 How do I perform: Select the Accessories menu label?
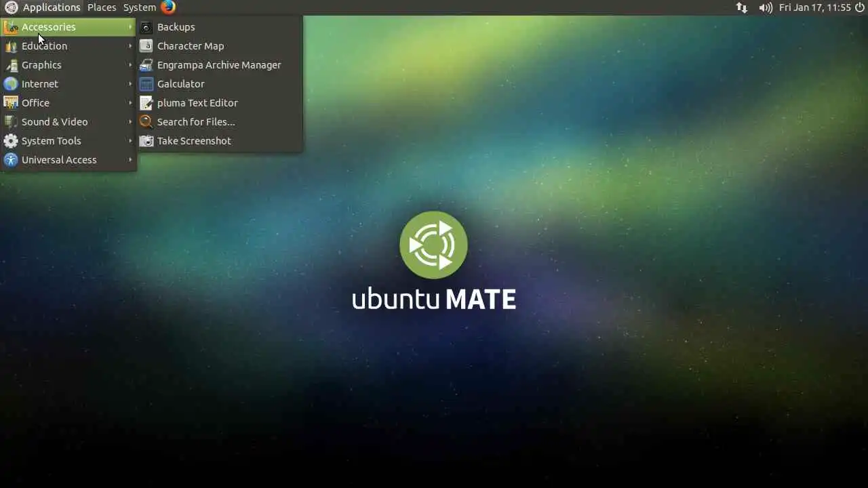(49, 27)
